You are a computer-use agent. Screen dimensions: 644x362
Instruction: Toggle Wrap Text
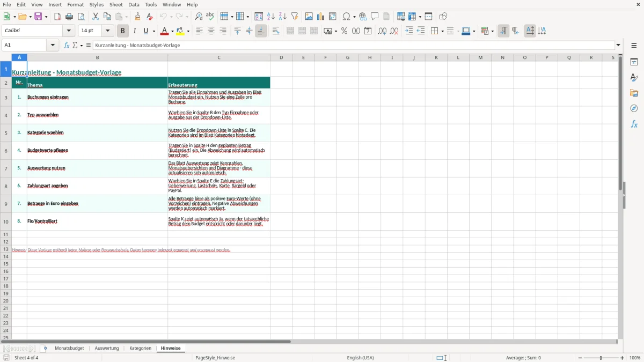276,31
